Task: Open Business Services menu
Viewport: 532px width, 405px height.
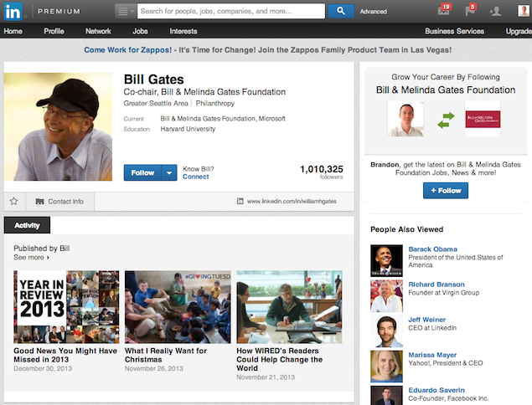Action: 454,31
